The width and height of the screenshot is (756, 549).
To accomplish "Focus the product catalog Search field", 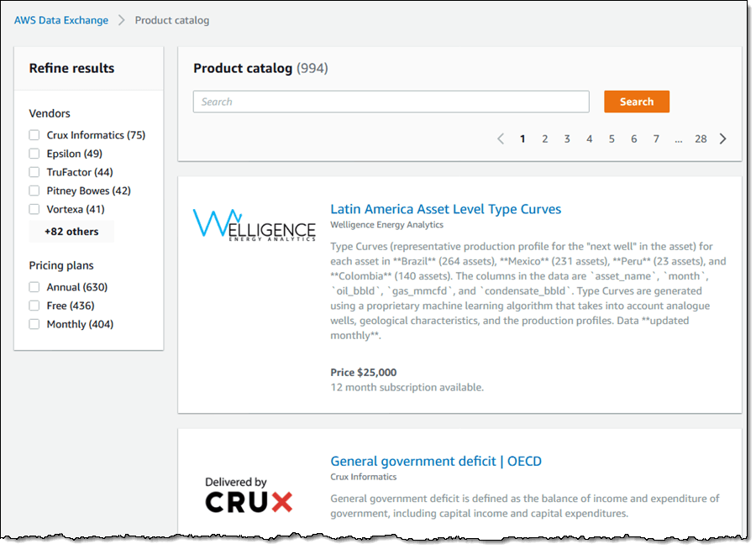I will (x=391, y=102).
